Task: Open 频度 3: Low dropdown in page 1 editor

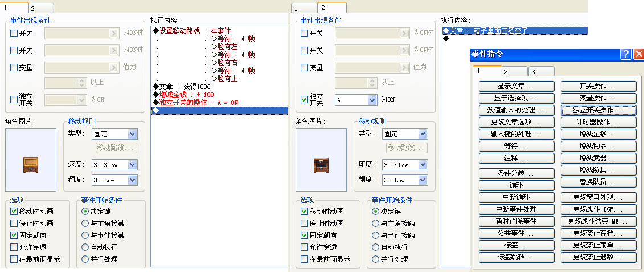Action: [x=132, y=180]
